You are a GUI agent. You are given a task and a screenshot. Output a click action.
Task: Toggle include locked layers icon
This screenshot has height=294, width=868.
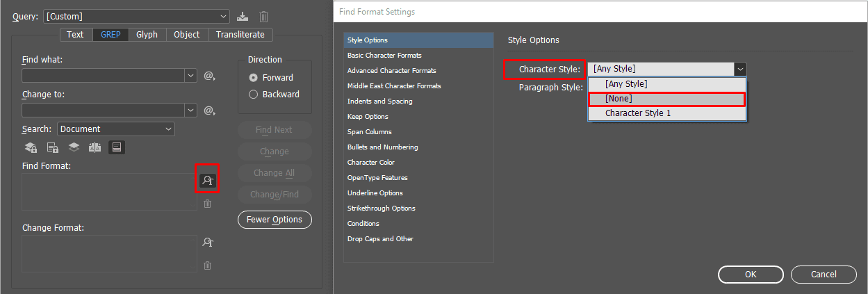[31, 147]
